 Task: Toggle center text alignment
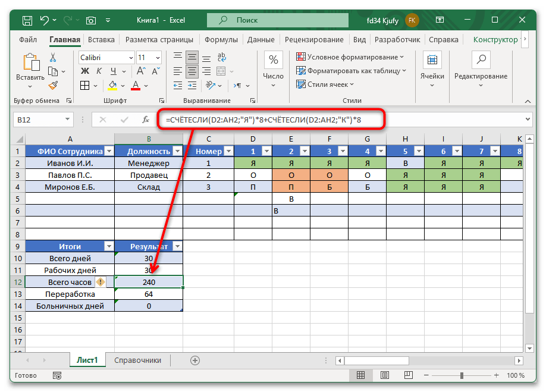pos(192,71)
